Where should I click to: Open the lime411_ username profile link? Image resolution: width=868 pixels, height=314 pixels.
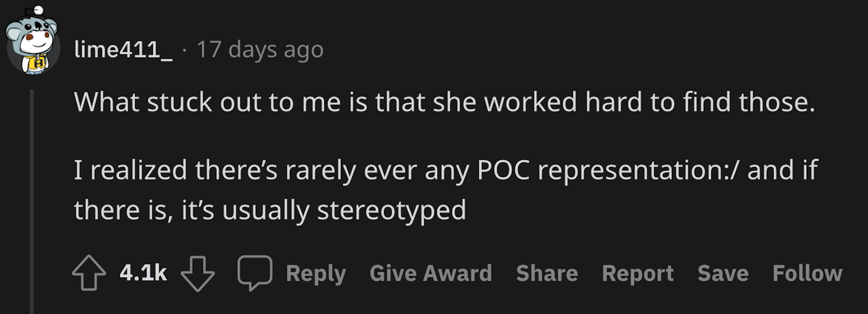click(123, 50)
